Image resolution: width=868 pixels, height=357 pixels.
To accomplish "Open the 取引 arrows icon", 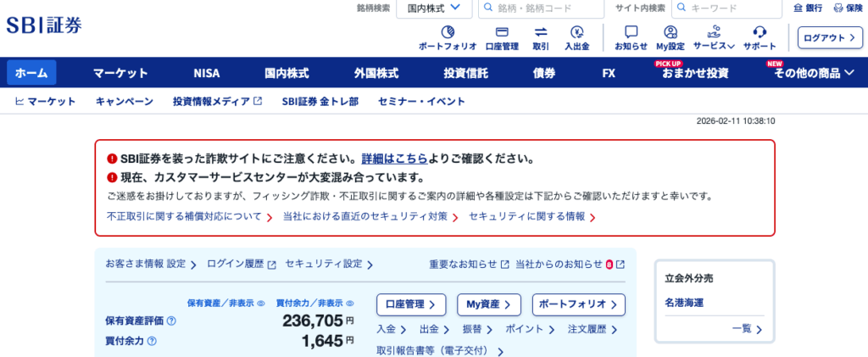I will point(541,32).
